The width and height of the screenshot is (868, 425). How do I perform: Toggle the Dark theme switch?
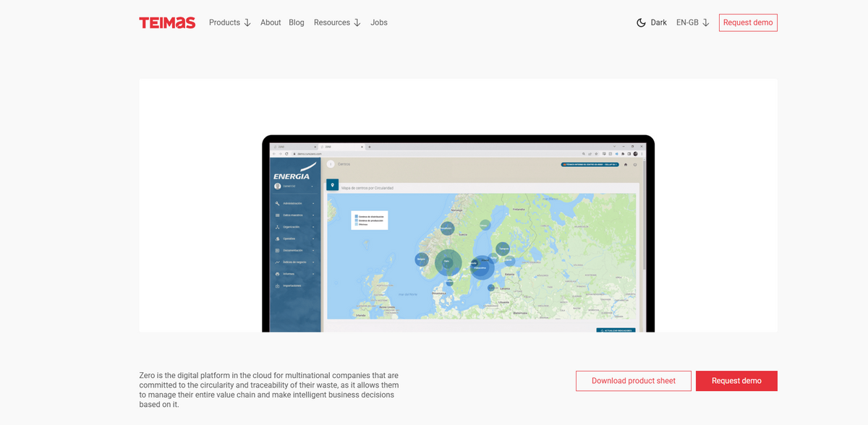(x=652, y=22)
